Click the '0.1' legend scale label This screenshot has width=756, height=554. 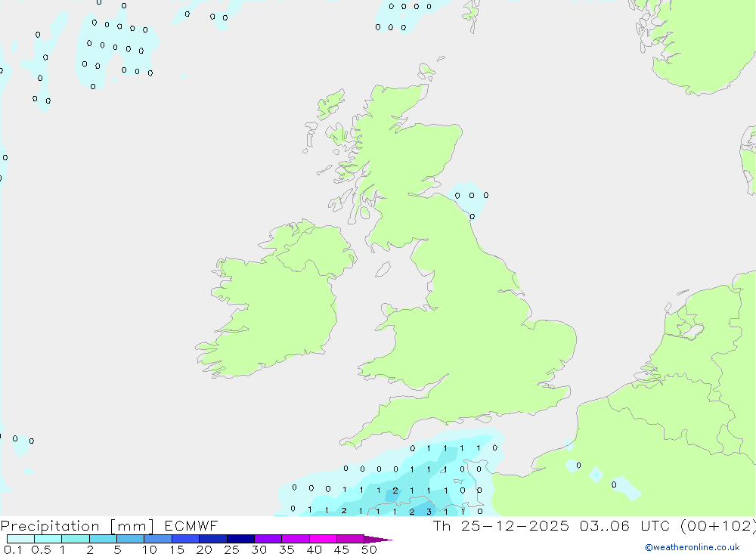point(13,549)
